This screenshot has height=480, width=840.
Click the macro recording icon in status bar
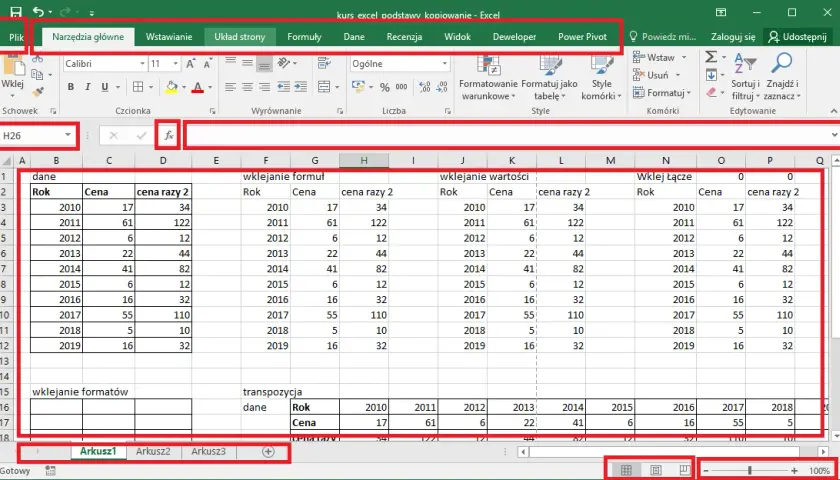click(51, 470)
